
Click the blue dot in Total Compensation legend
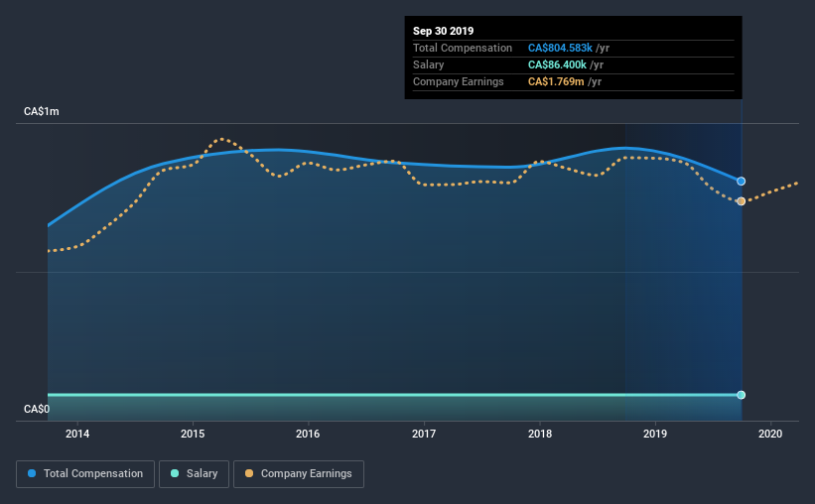coord(32,473)
